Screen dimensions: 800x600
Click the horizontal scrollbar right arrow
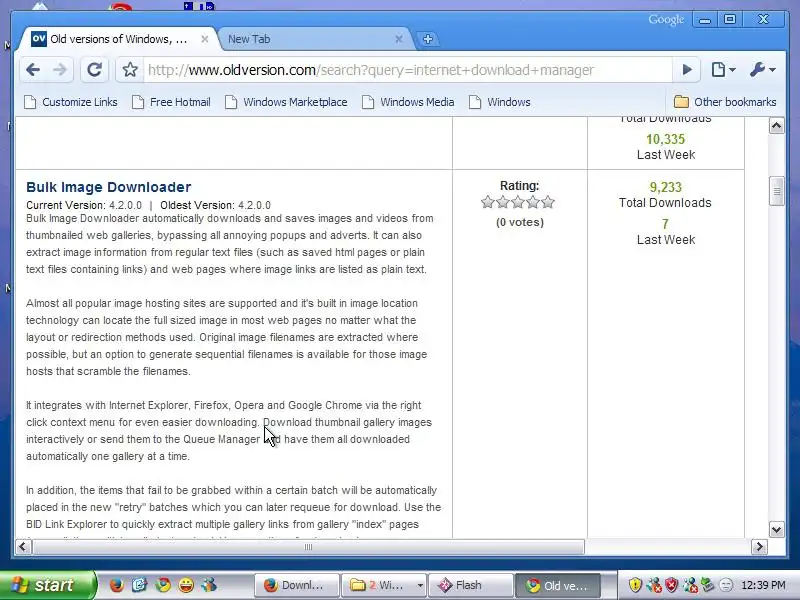click(759, 546)
